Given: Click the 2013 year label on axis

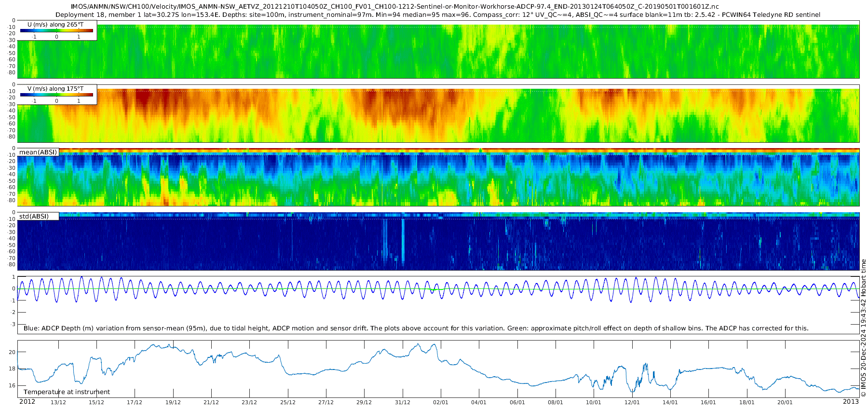Looking at the screenshot, I should [851, 402].
